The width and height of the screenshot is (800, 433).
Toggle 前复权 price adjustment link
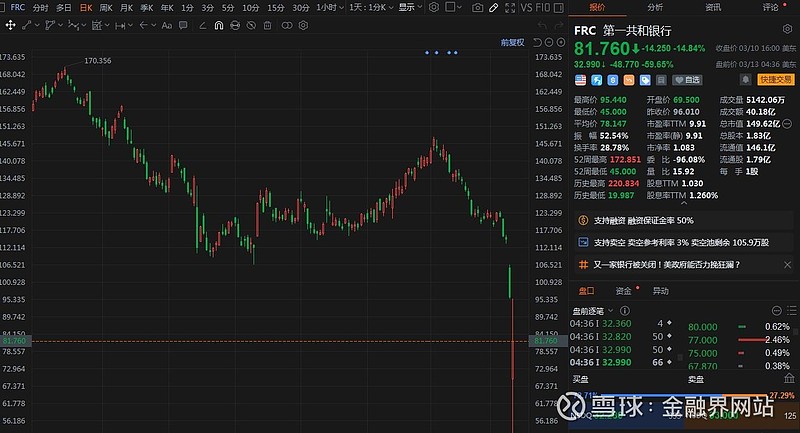click(512, 42)
